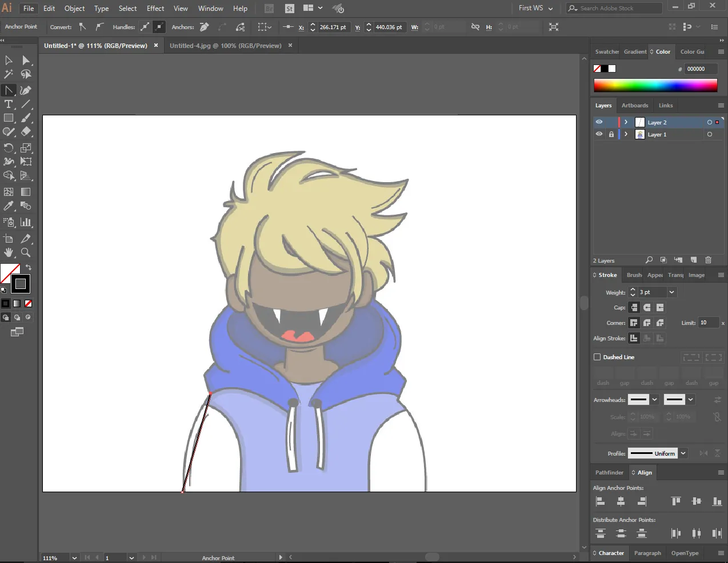Viewport: 728px width, 563px height.
Task: Select the Gradient tool in toolbox
Action: 26,192
